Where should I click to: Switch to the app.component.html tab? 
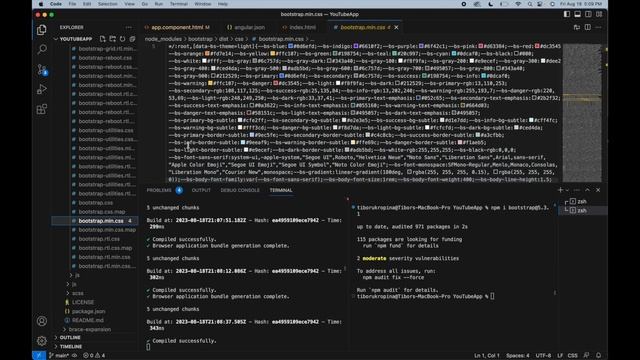[x=177, y=27]
